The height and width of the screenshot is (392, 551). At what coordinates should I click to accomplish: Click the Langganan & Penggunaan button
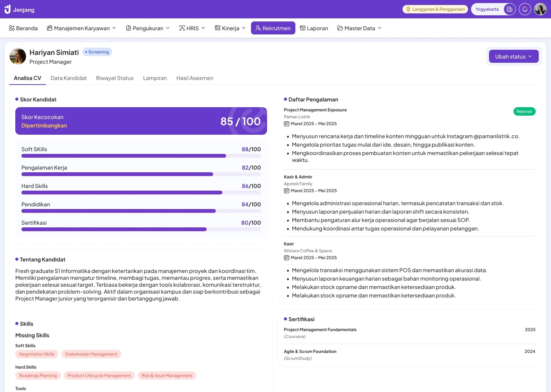(x=435, y=9)
